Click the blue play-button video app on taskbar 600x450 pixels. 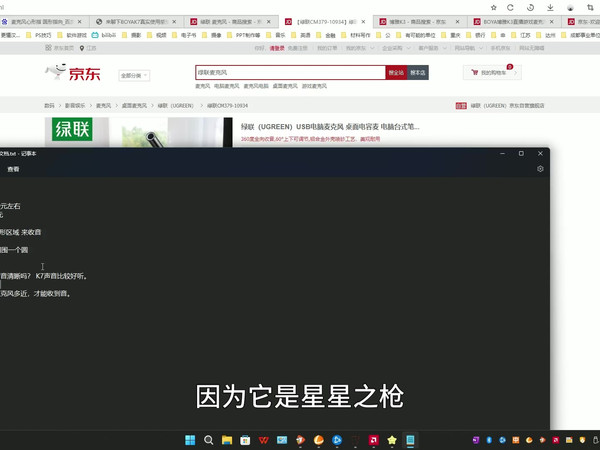337,440
